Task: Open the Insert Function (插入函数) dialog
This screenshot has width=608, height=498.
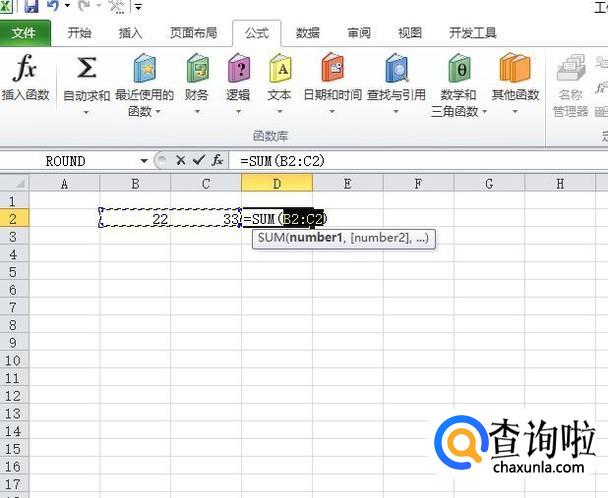Action: [x=25, y=77]
